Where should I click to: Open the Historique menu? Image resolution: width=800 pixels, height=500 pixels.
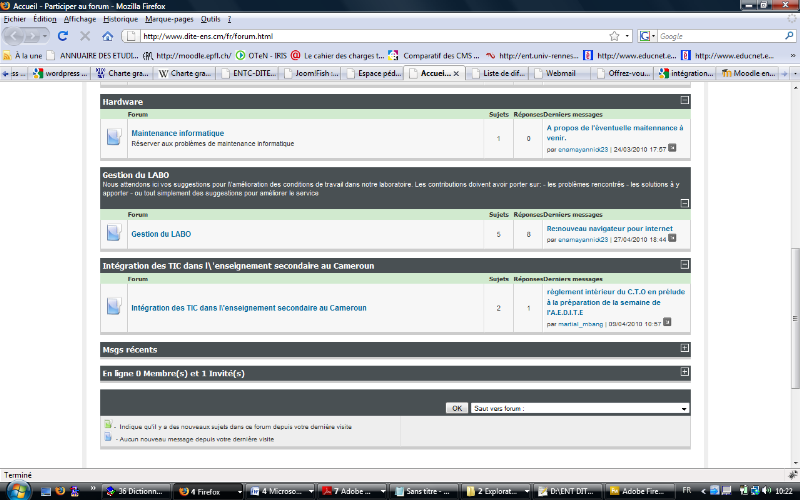point(120,19)
